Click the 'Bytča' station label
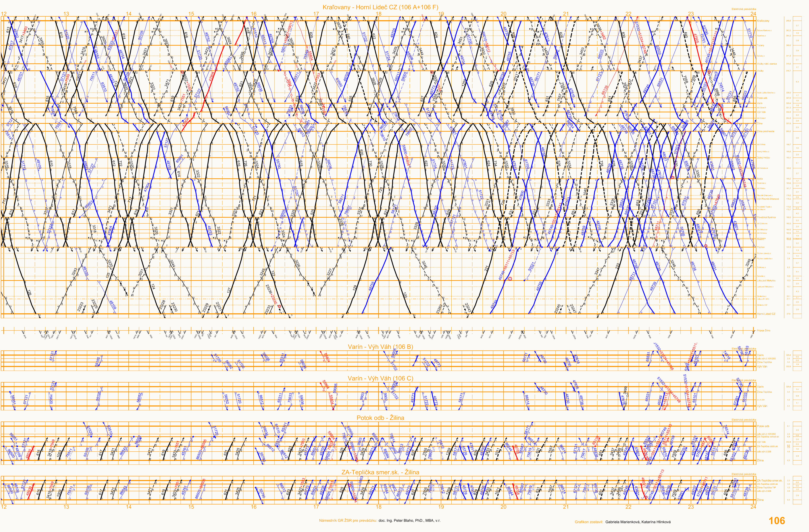 tap(760, 179)
